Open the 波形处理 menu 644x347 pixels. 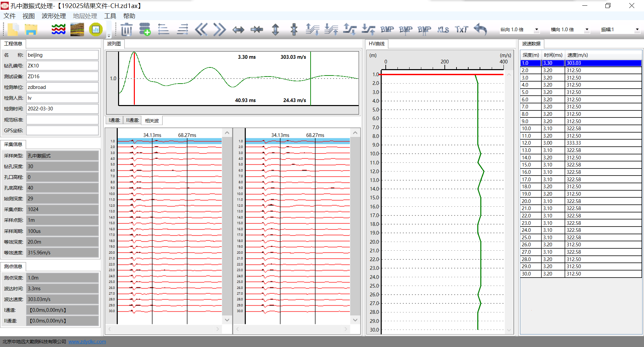[54, 16]
